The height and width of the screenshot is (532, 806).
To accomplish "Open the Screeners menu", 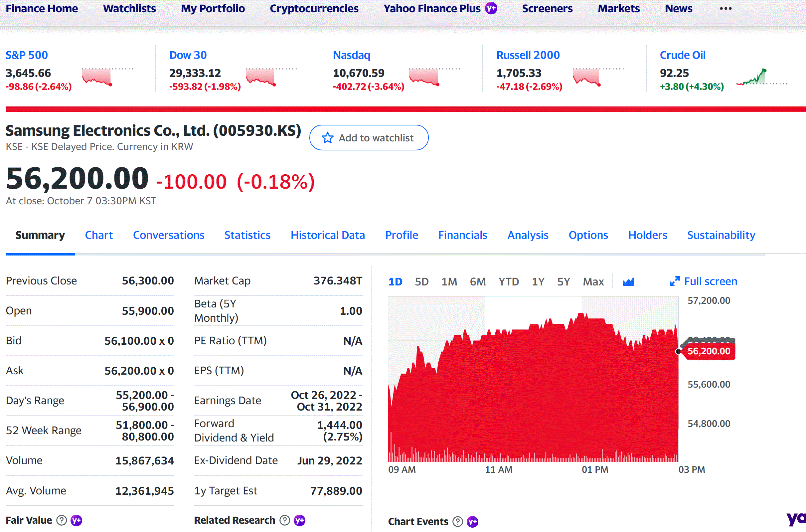I will [547, 8].
